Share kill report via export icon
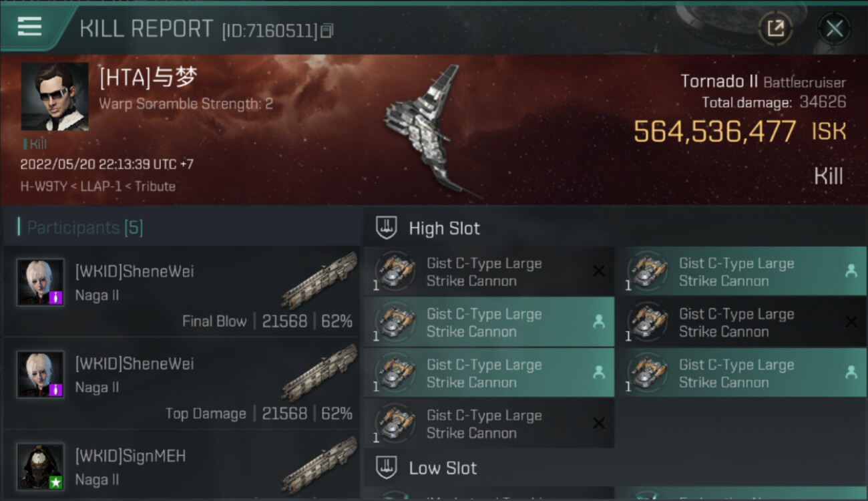Image resolution: width=868 pixels, height=501 pixels. pyautogui.click(x=775, y=29)
